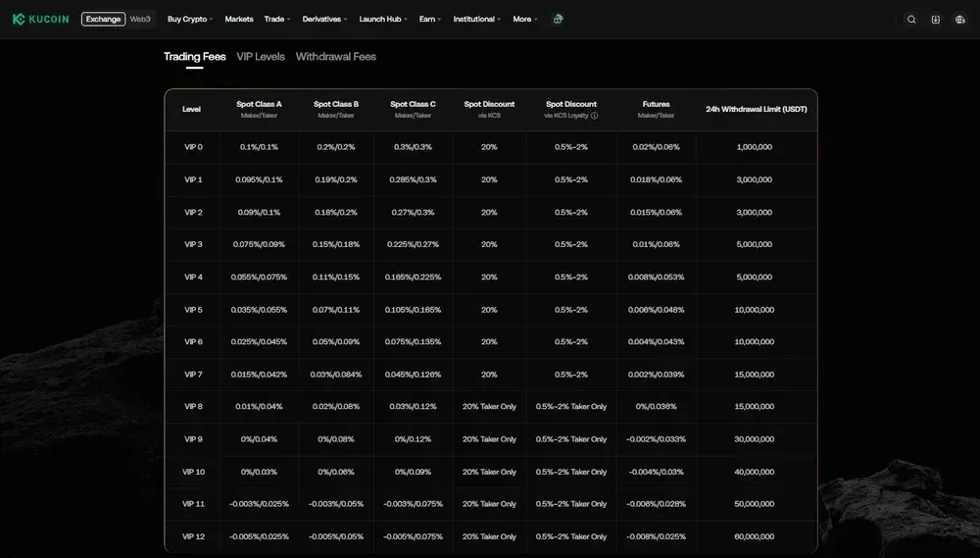Image resolution: width=980 pixels, height=558 pixels.
Task: Switch to the Withdrawal Fees tab
Action: (x=335, y=56)
